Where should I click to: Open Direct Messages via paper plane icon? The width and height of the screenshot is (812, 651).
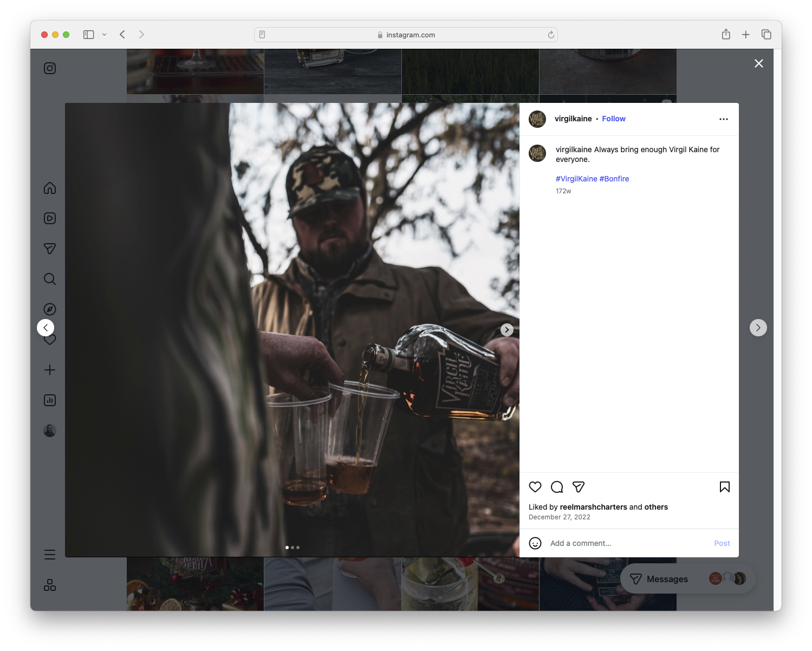(x=49, y=249)
